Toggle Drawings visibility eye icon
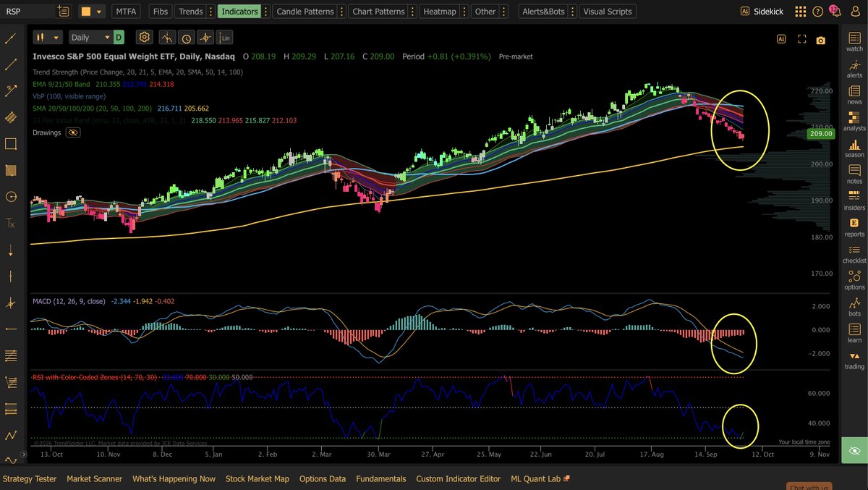The height and width of the screenshot is (490, 868). click(x=72, y=133)
